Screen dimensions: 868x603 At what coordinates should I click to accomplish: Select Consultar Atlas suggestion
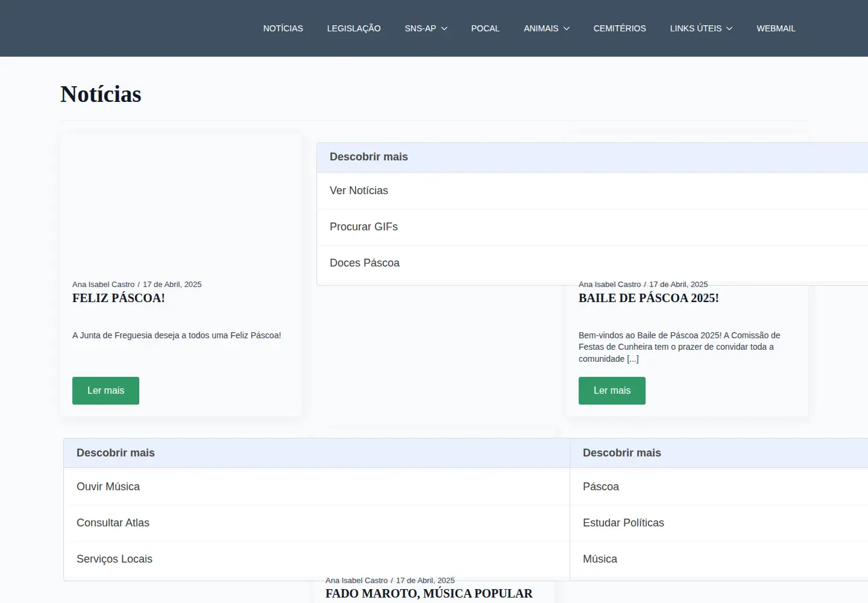tap(316, 523)
